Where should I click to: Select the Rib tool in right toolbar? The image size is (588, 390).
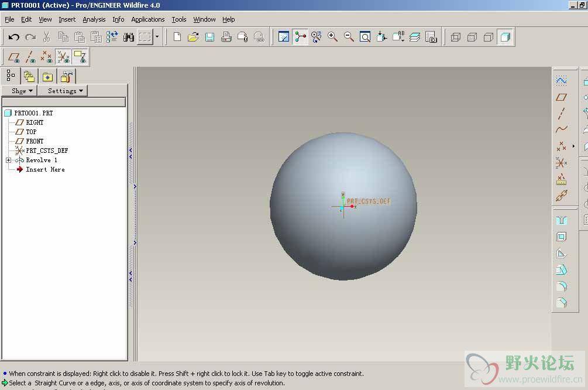tap(561, 254)
